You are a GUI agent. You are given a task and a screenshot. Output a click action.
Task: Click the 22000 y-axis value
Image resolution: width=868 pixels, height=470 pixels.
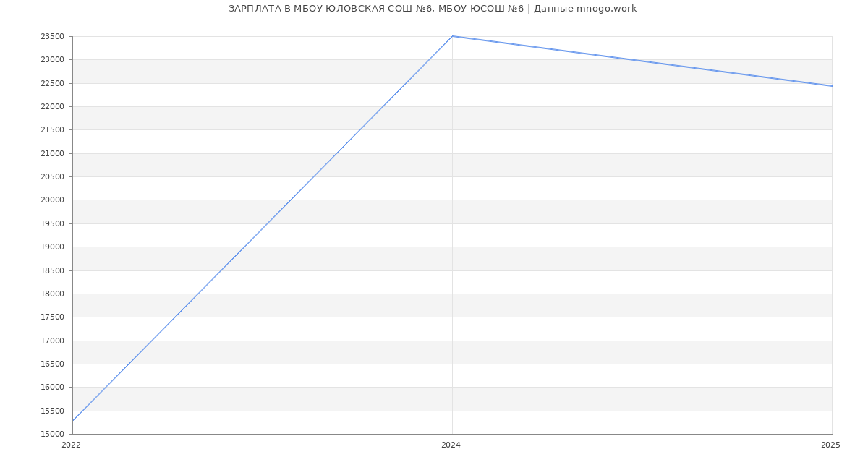click(53, 106)
